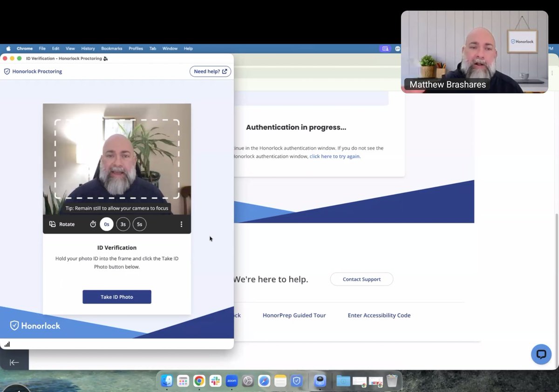
Task: Select the 5s timer delay option
Action: coord(139,224)
